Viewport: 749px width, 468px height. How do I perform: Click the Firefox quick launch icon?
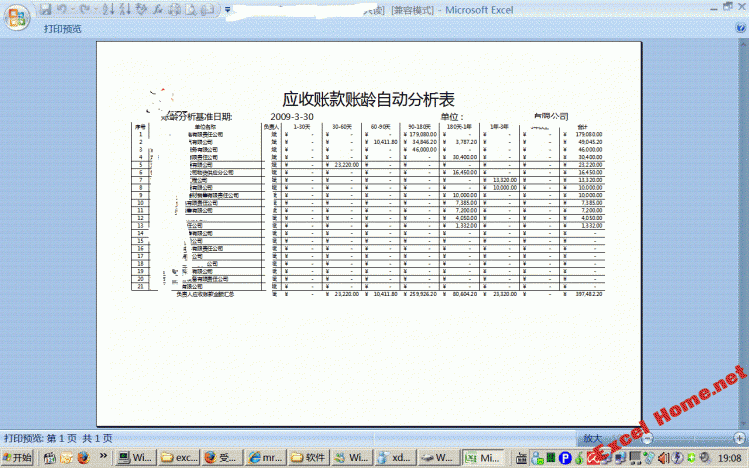[x=84, y=458]
